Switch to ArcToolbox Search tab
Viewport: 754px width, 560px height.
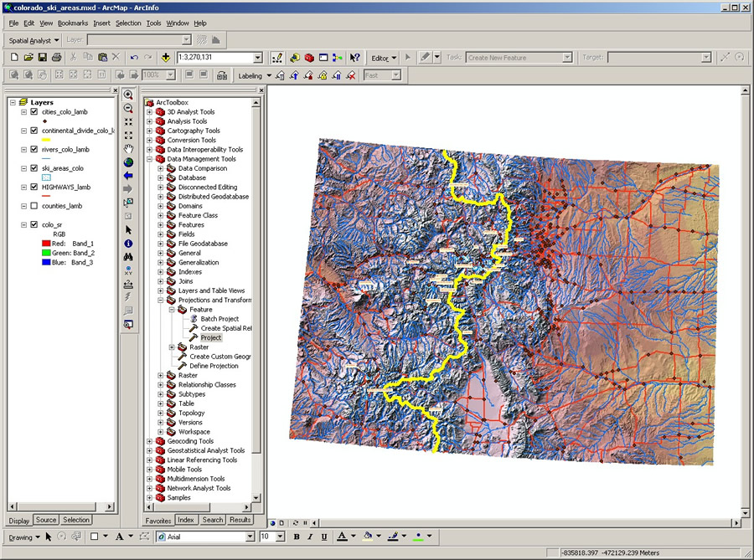(x=213, y=520)
